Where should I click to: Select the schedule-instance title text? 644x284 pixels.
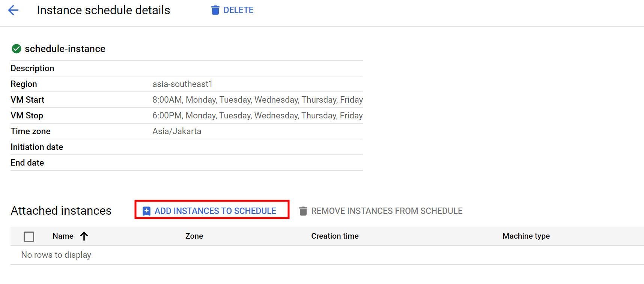65,49
